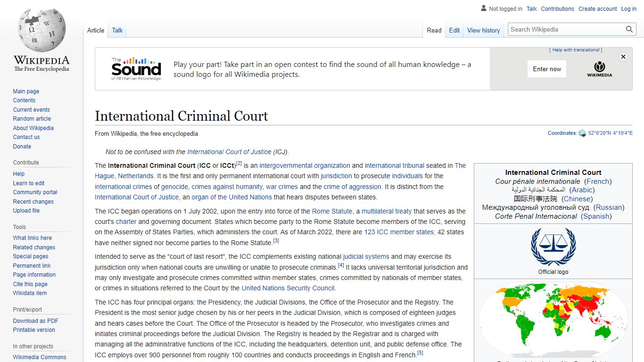The image size is (644, 362).
Task: Focus the Search Wikipedia field
Action: [567, 29]
